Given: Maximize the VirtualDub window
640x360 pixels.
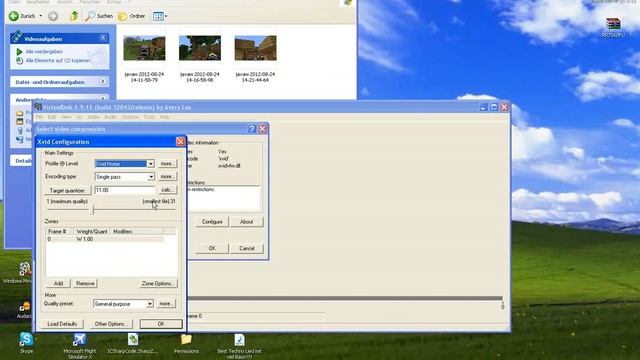Looking at the screenshot, I should click(493, 107).
